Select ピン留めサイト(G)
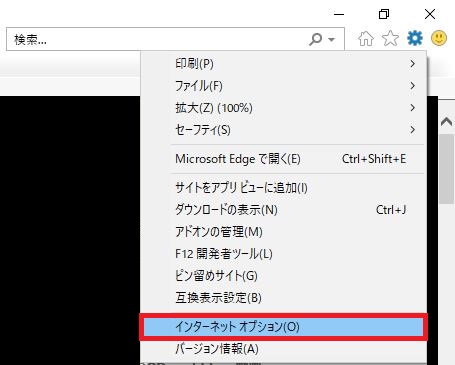The width and height of the screenshot is (455, 365). point(283,276)
